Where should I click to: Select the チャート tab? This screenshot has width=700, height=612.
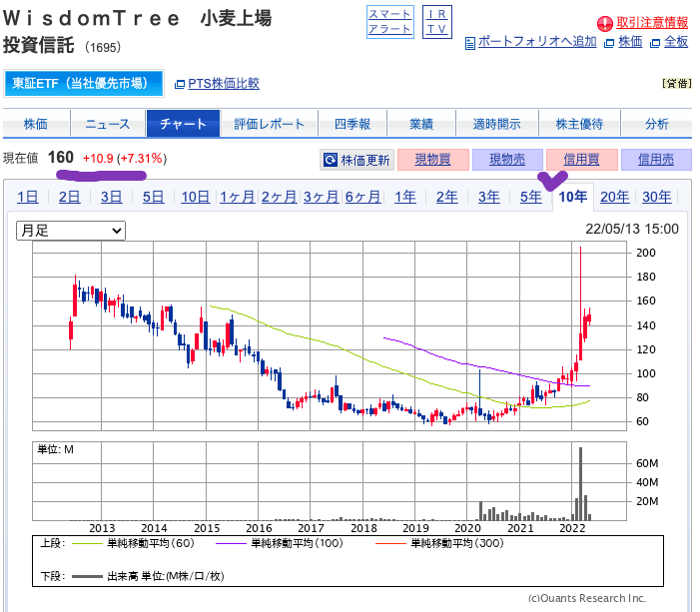tap(183, 124)
